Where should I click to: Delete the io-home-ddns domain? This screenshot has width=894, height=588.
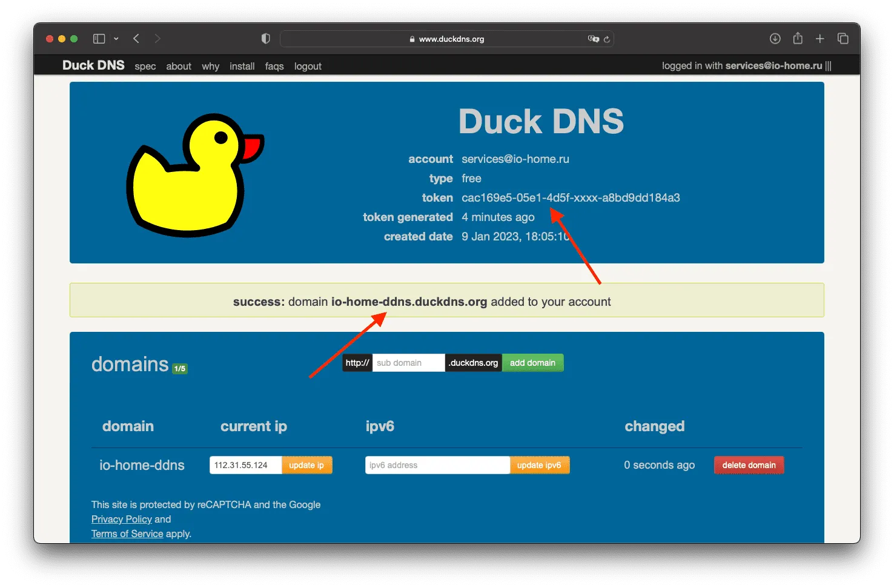click(x=749, y=465)
